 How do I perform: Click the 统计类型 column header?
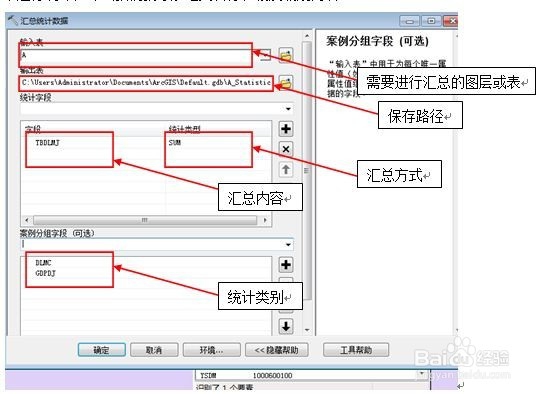click(185, 129)
